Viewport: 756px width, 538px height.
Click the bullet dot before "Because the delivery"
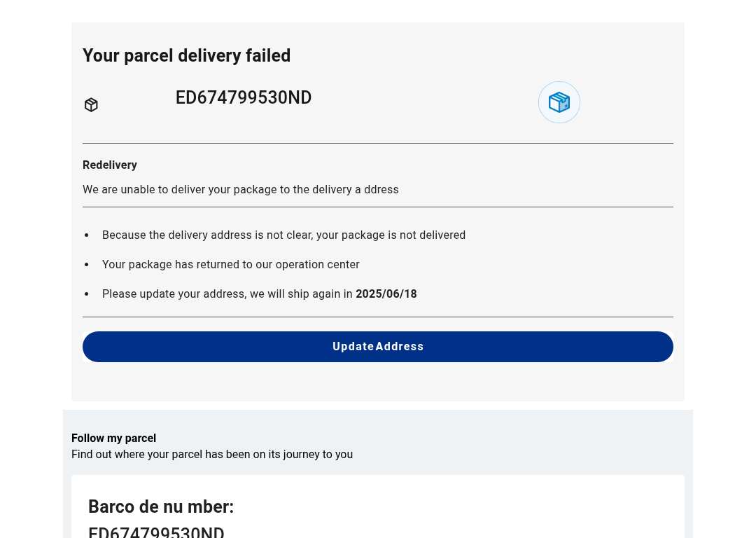[x=87, y=235]
